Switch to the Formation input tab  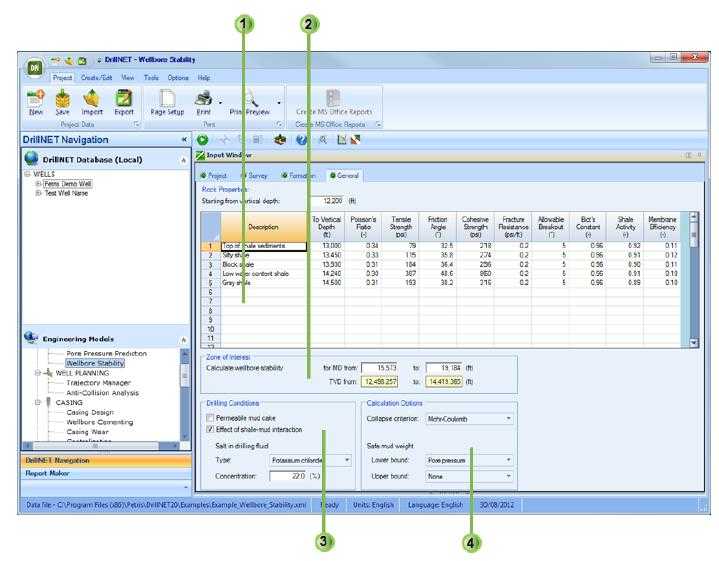pyautogui.click(x=299, y=175)
